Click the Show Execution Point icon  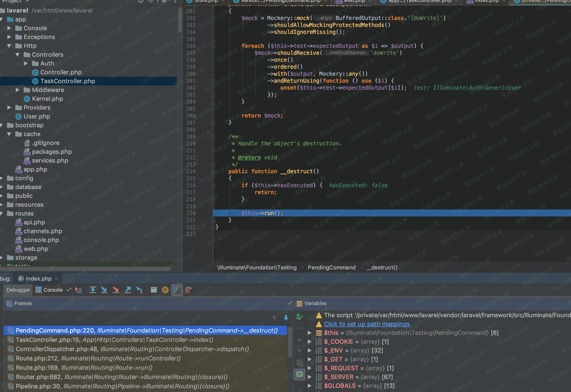click(78, 290)
